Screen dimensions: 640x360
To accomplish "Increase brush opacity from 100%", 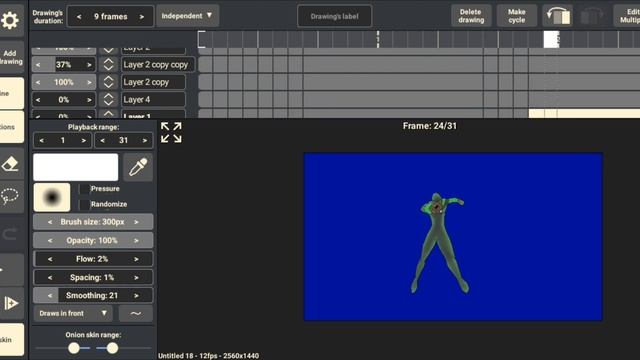I will pyautogui.click(x=136, y=240).
